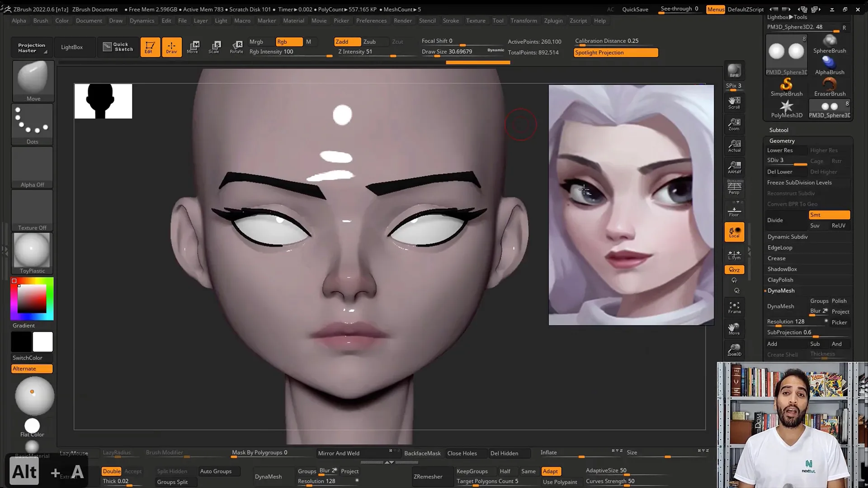Expand the Crease section
The height and width of the screenshot is (488, 868).
tap(776, 258)
